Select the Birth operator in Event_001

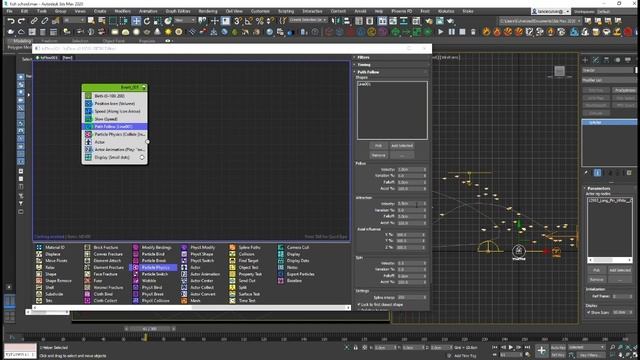(115, 96)
